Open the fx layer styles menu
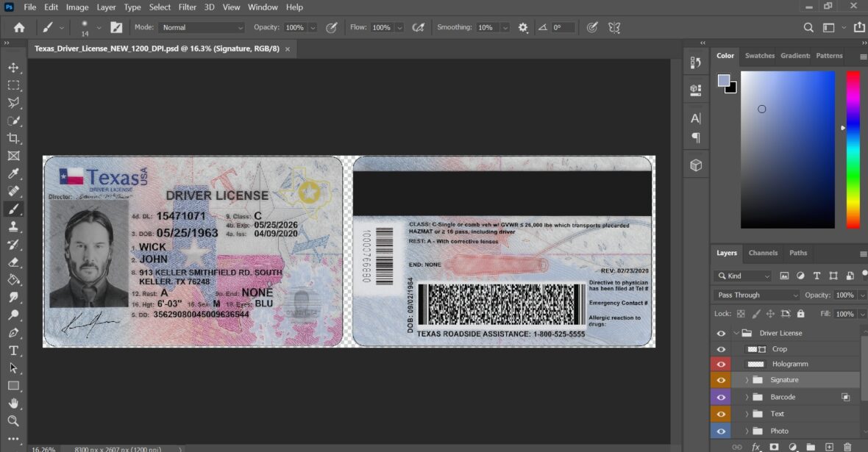 tap(755, 446)
